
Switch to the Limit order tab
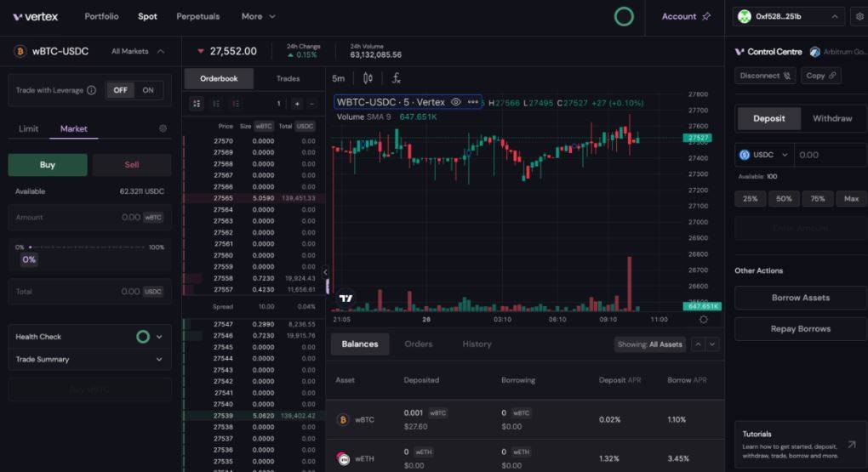click(28, 128)
